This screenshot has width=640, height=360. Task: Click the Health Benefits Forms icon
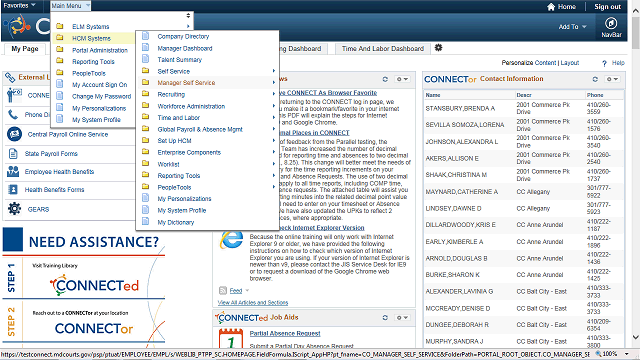[x=13, y=189]
